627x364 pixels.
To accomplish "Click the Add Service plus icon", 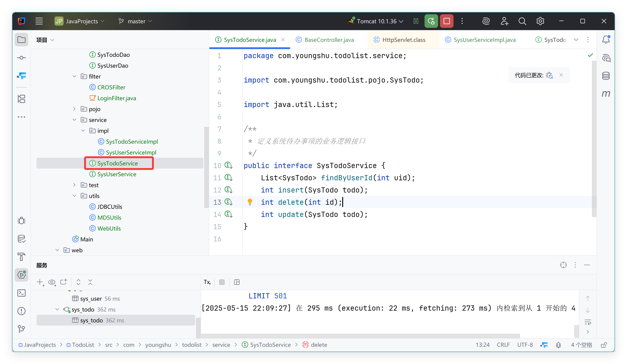I will (x=40, y=282).
